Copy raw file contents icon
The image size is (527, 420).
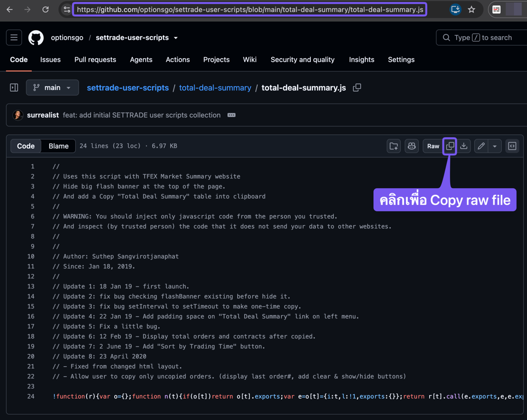pyautogui.click(x=450, y=146)
